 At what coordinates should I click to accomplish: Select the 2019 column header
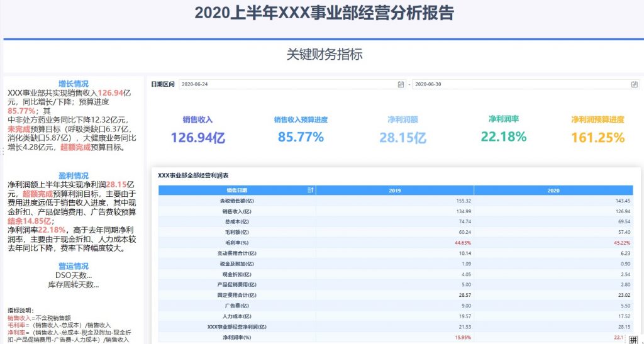coord(394,190)
